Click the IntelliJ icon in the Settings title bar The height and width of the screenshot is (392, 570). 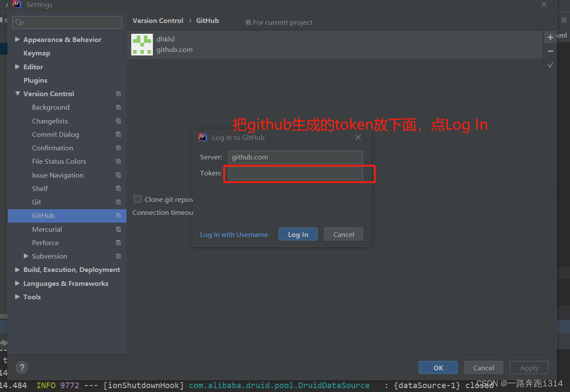17,4
